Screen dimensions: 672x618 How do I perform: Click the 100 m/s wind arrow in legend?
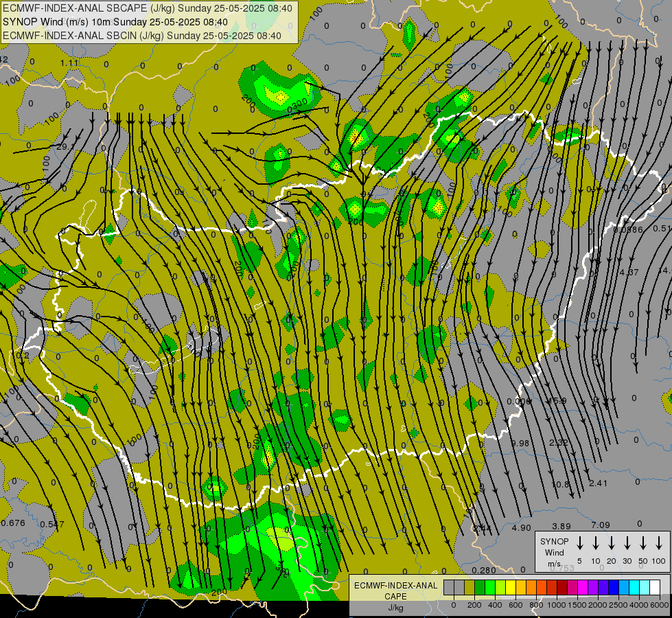click(x=659, y=543)
